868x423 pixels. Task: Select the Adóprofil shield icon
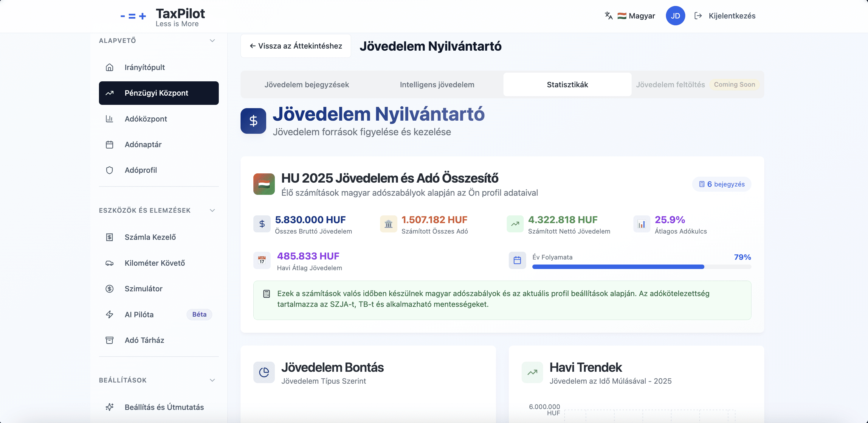[109, 170]
